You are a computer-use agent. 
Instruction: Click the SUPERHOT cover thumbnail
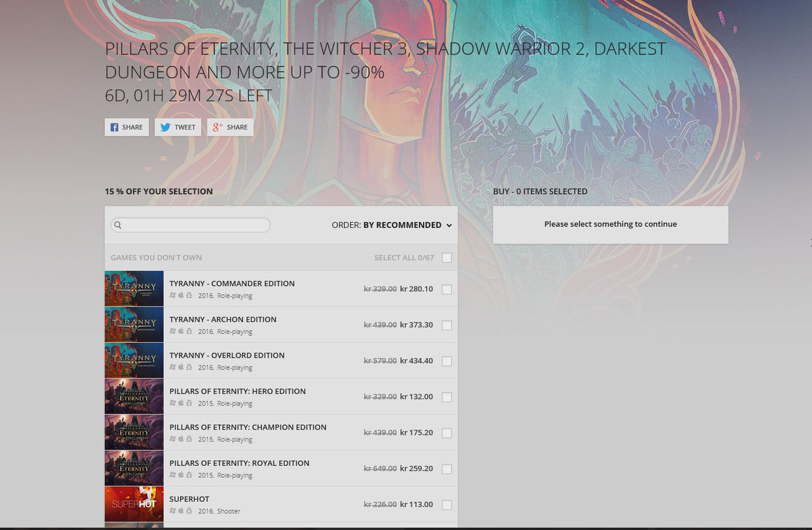pos(134,504)
